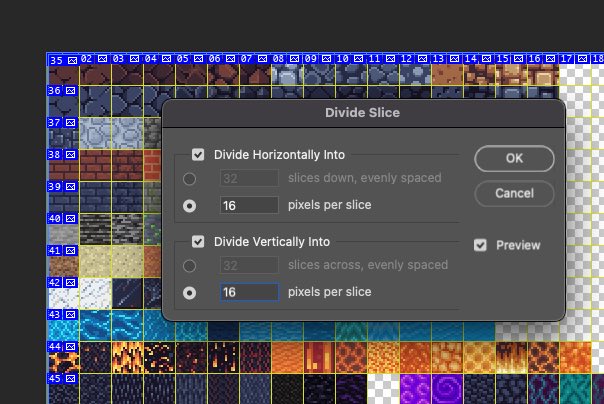This screenshot has height=404, width=604.
Task: Click slice 09 image badge icon
Action: [326, 59]
